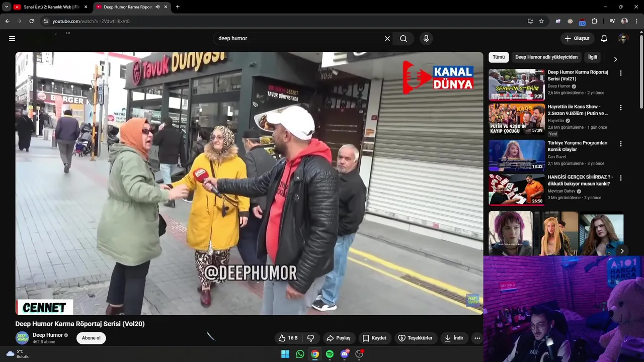Like the video with thumbs up
This screenshot has height=362, width=644.
click(288, 338)
